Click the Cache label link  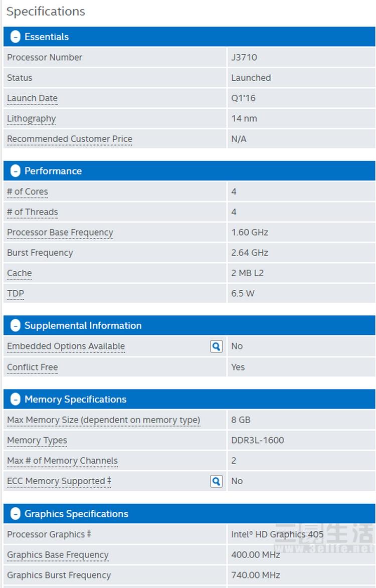click(x=20, y=273)
